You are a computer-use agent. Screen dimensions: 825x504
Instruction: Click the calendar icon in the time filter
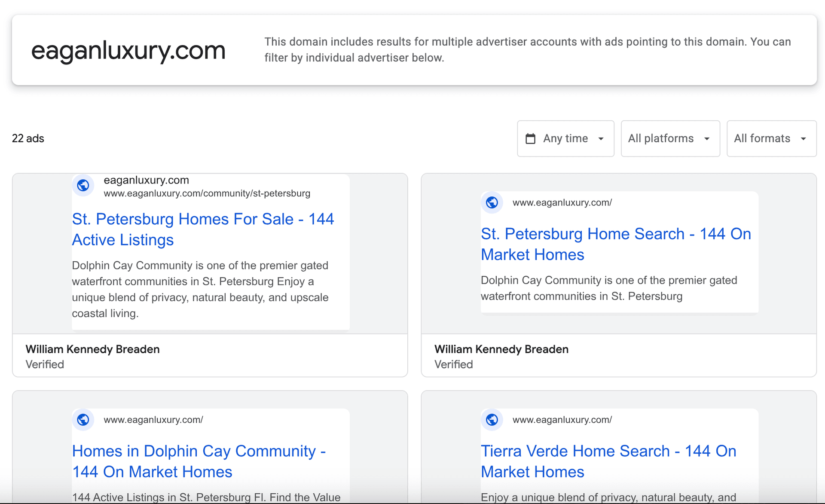(x=531, y=138)
